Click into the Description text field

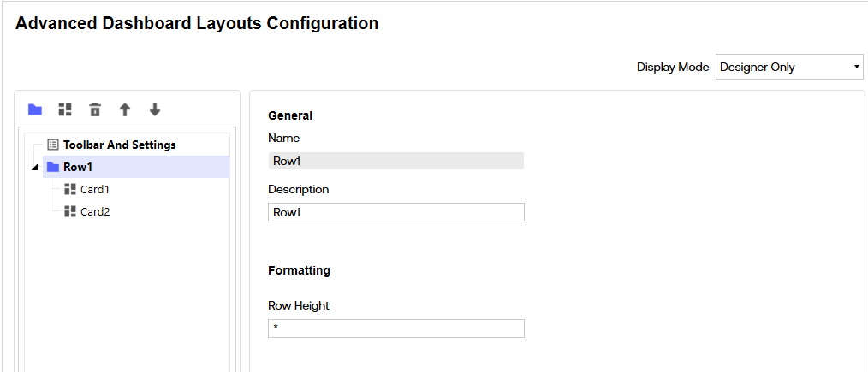[x=395, y=212]
